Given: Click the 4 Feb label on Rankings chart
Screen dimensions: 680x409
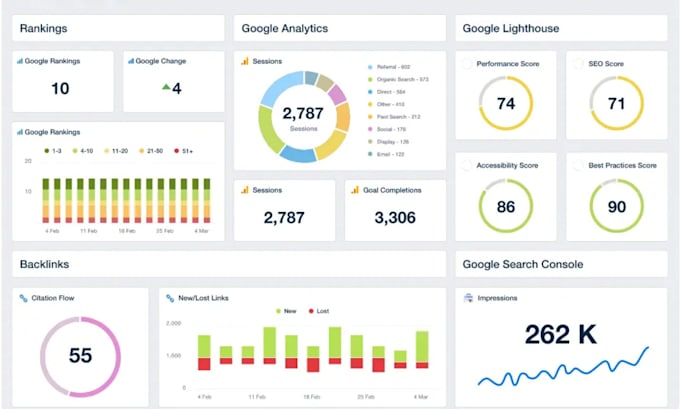Looking at the screenshot, I should point(52,231).
